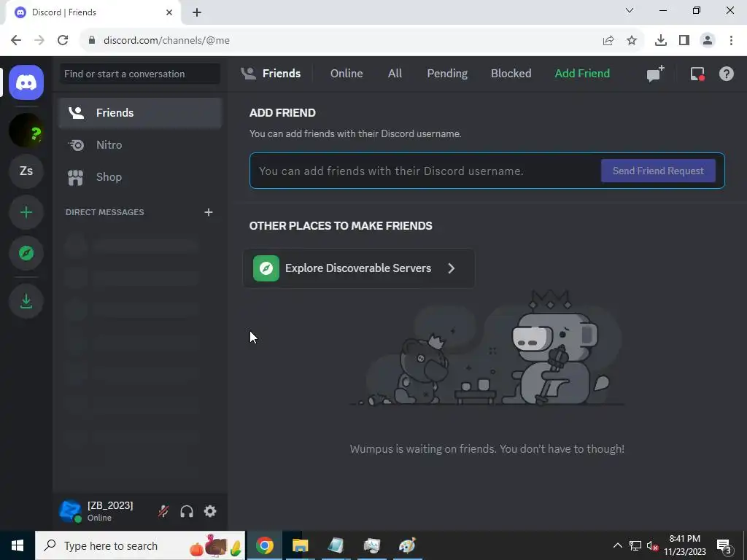
Task: Open Explore Discoverable Servers card
Action: [x=359, y=268]
